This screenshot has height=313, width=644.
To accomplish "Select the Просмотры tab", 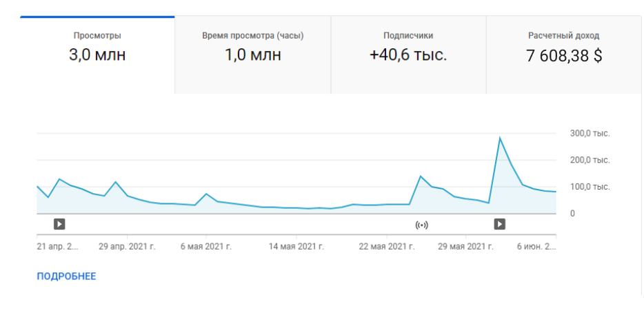I will pos(97,55).
